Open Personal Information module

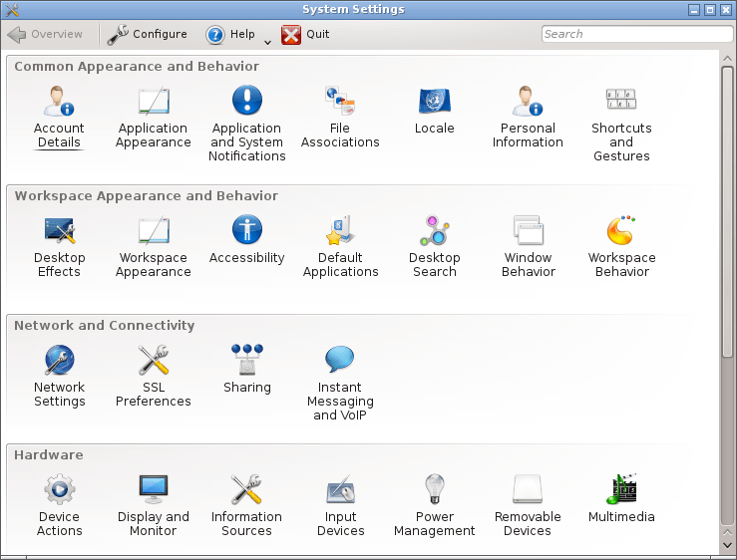tap(528, 117)
